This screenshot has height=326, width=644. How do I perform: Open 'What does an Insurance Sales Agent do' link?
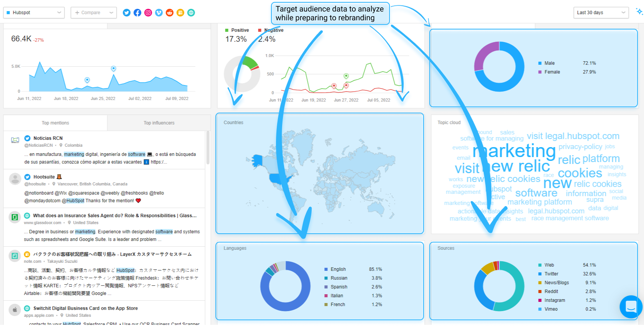pyautogui.click(x=115, y=216)
